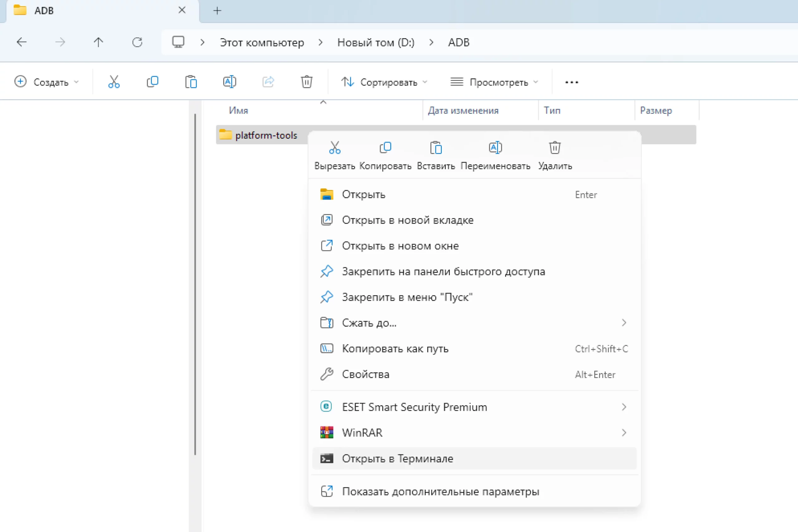The image size is (798, 532).
Task: Open the Просмотреть view dropdown
Action: point(494,82)
